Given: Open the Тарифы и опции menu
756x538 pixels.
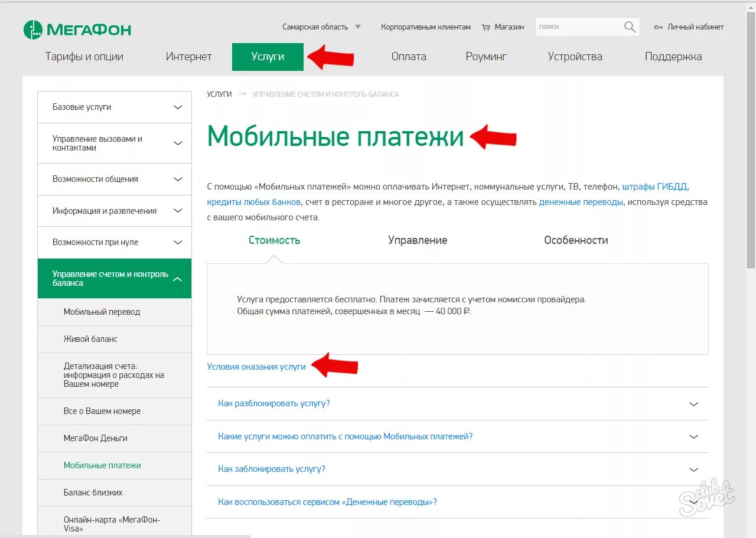Looking at the screenshot, I should (x=84, y=57).
